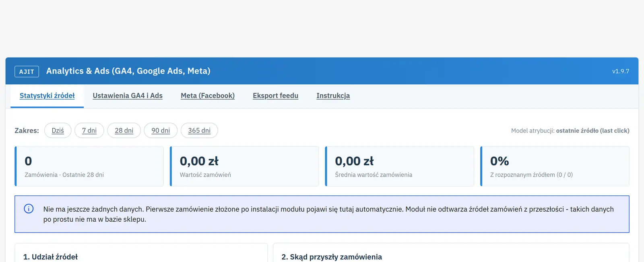This screenshot has width=644, height=262.
Task: Click the 1. Udział źródeł heading
Action: 50,257
